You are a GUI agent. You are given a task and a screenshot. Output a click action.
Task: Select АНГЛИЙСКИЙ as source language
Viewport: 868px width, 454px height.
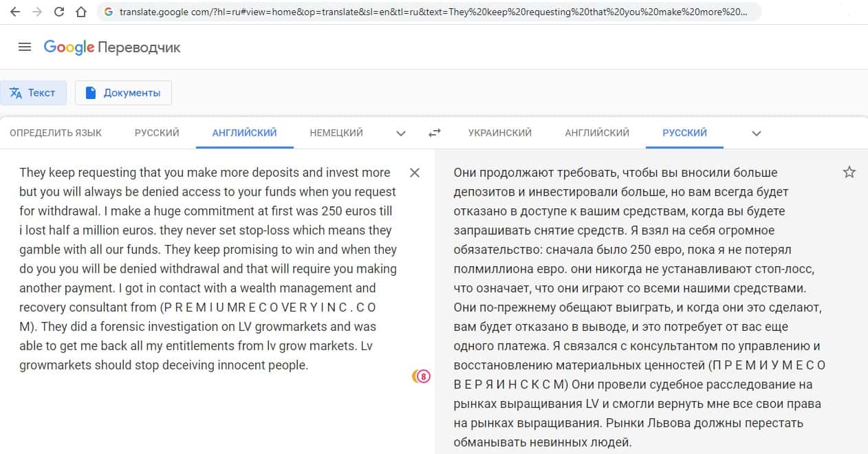click(245, 133)
